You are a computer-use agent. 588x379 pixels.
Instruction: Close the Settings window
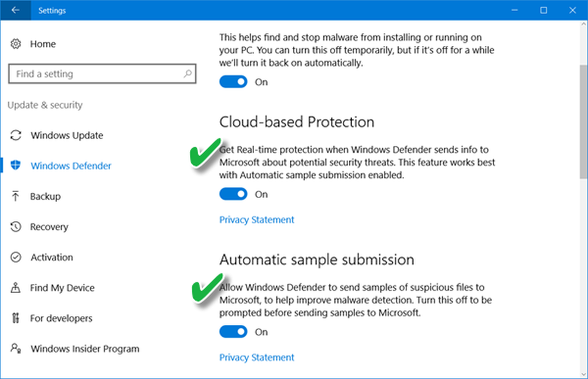coord(573,10)
